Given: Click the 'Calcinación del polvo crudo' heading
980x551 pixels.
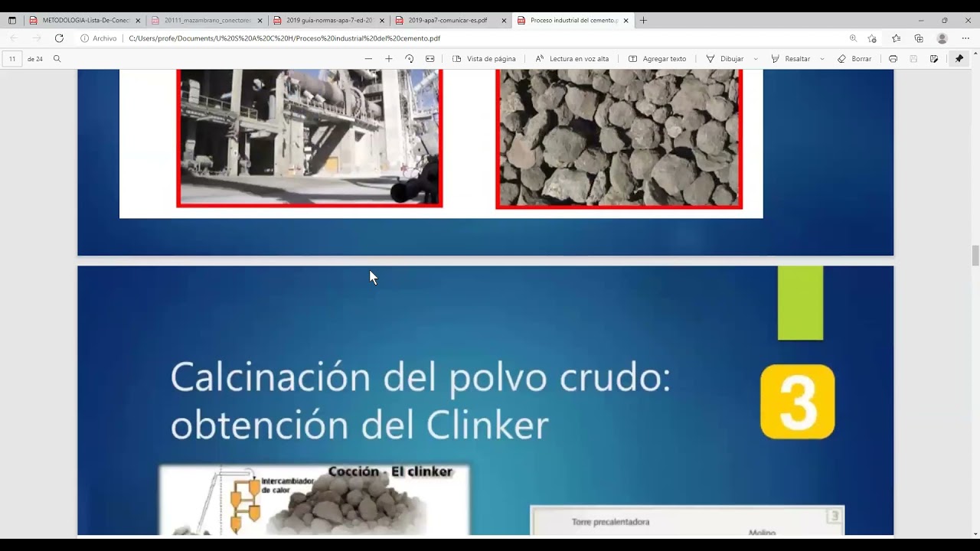Looking at the screenshot, I should 420,377.
